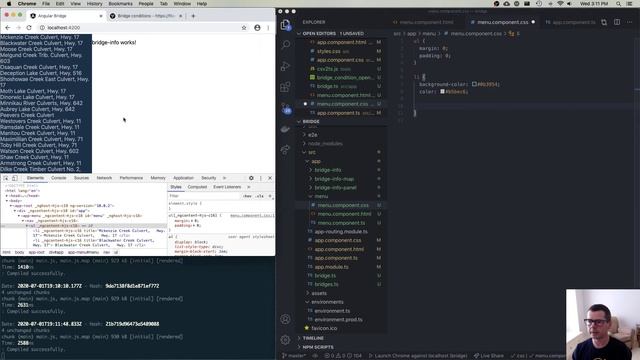Open Source Control view with the blue badge
The width and height of the screenshot is (640, 360).
pos(287,108)
